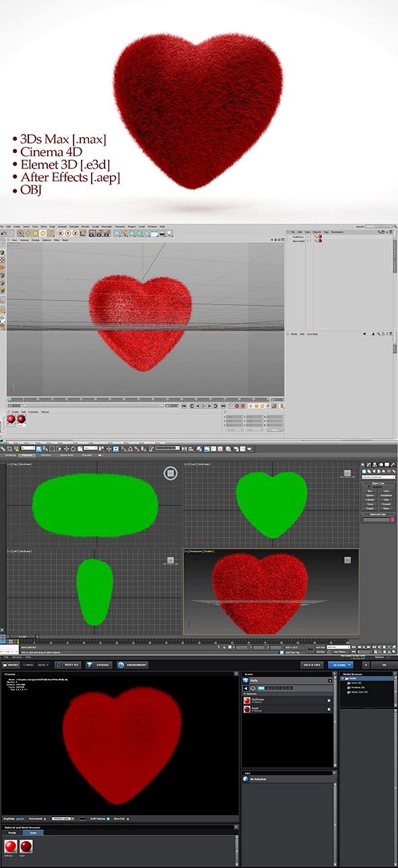
Task: Toggle the Z axis lock in Cinema 4D
Action: pos(74,233)
